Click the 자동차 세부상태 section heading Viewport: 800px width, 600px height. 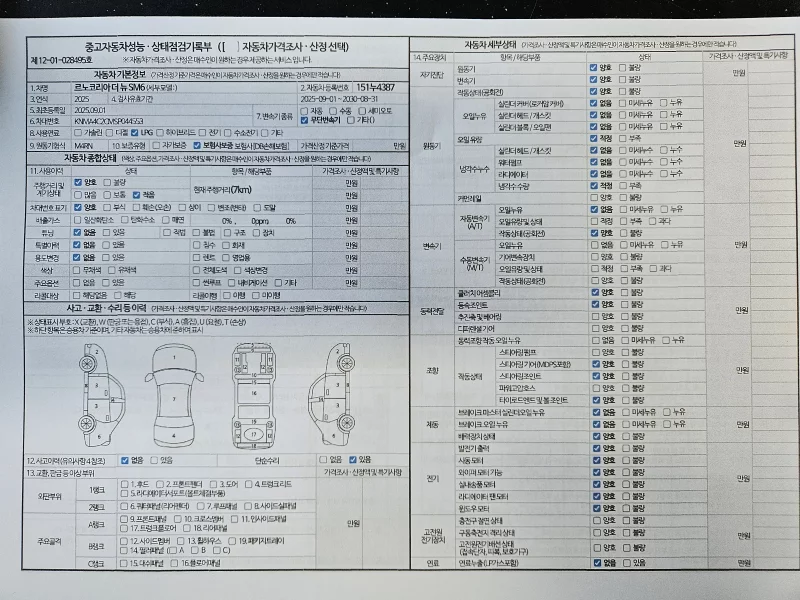point(489,44)
